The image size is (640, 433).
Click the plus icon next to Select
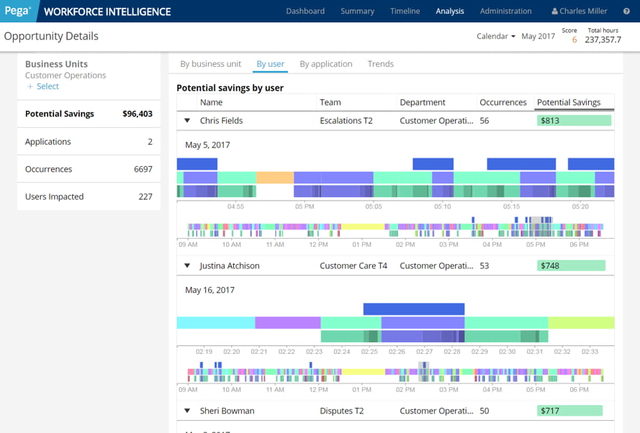pos(29,87)
